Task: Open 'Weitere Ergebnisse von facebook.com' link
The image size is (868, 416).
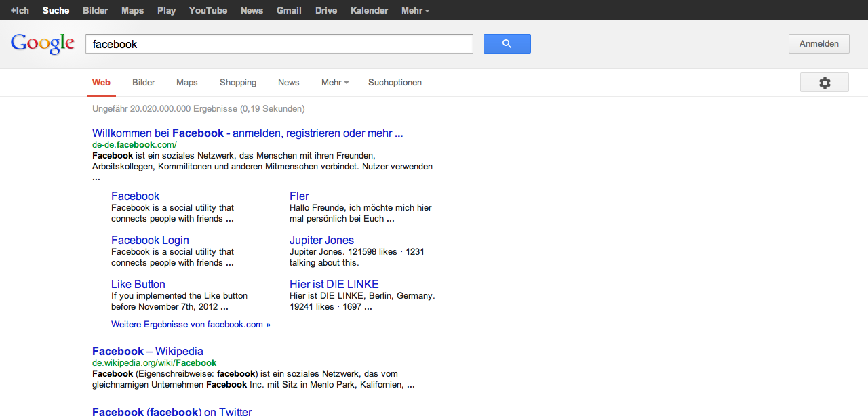Action: click(191, 325)
